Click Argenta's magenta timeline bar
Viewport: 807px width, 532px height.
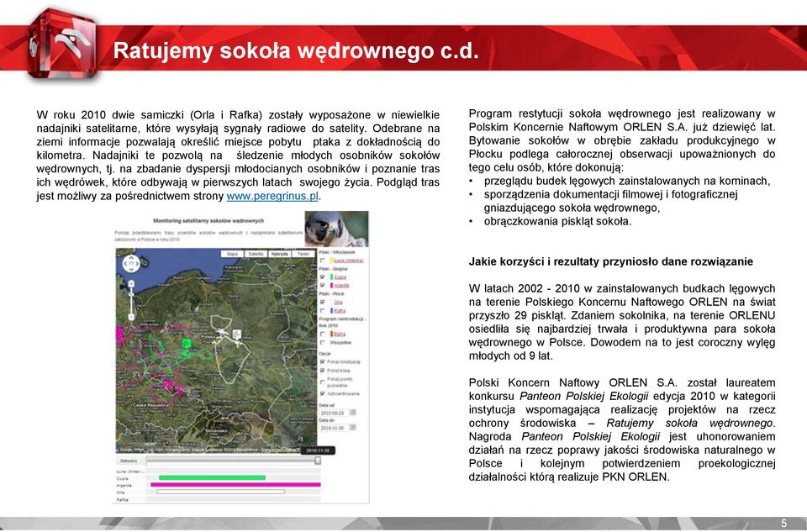coord(235,485)
